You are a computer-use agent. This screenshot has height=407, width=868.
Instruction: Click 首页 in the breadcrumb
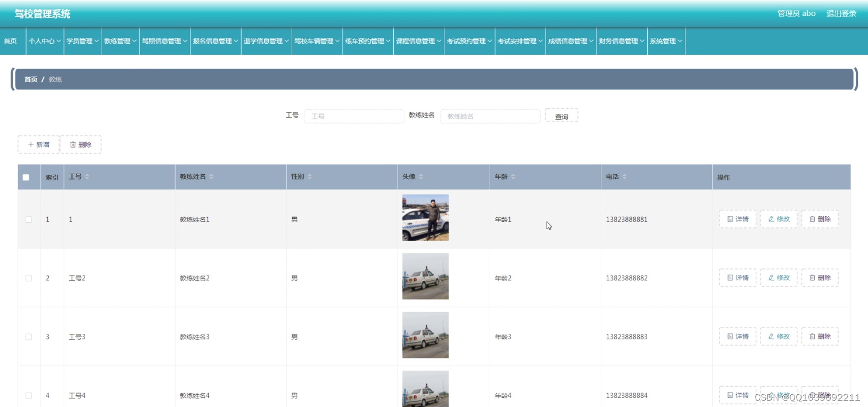point(31,79)
